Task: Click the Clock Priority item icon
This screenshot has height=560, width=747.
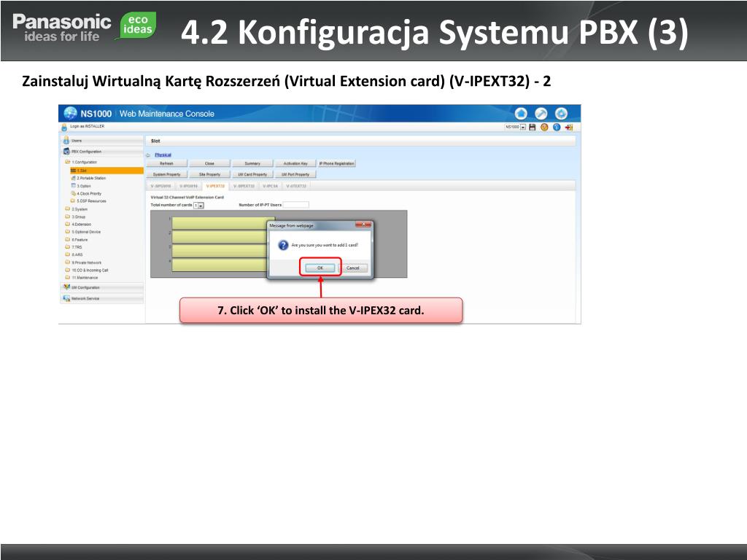Action: (74, 193)
